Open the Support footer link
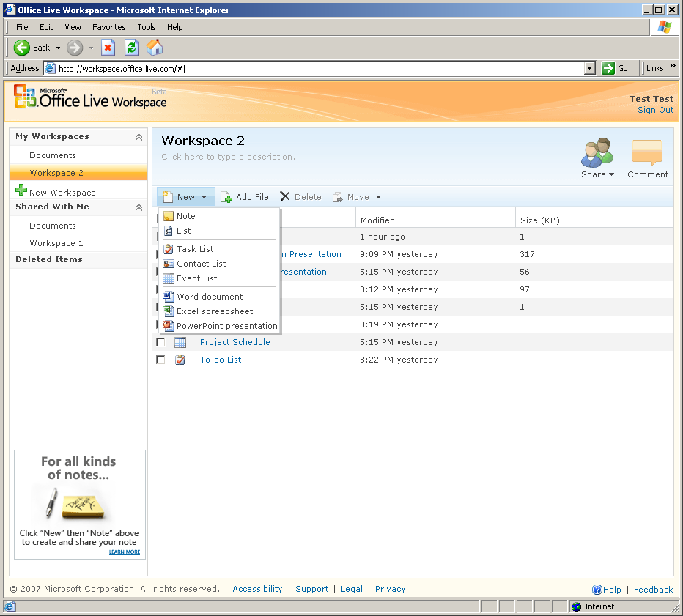683x616 pixels. [x=312, y=589]
